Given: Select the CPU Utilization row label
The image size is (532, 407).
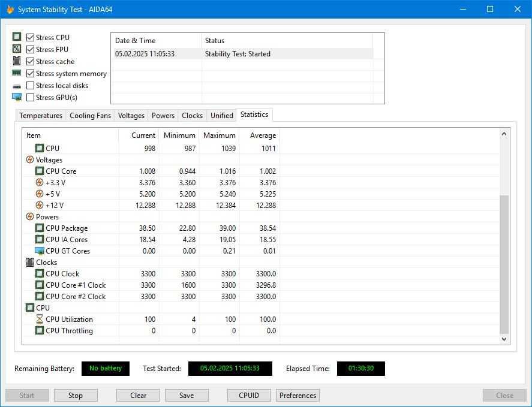Looking at the screenshot, I should tap(69, 319).
